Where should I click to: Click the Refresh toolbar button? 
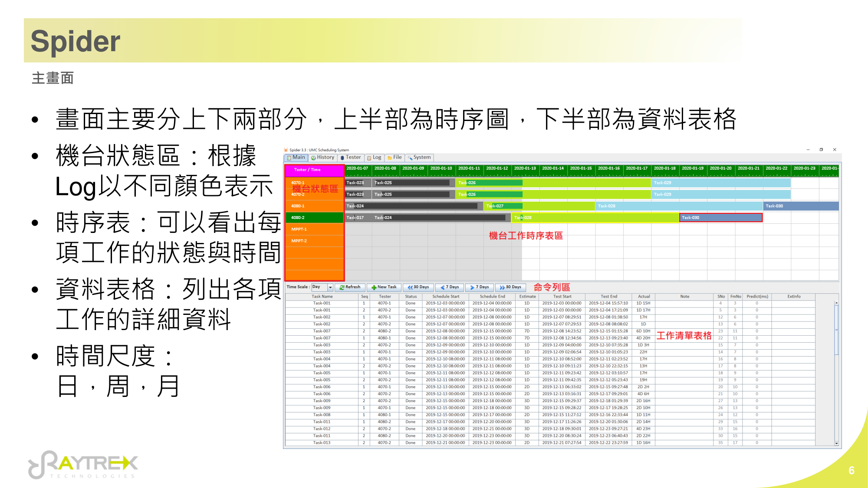pyautogui.click(x=350, y=287)
